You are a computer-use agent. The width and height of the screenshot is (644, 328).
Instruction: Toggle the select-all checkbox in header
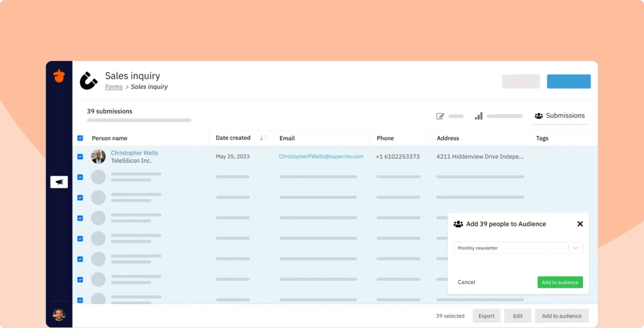tap(80, 138)
